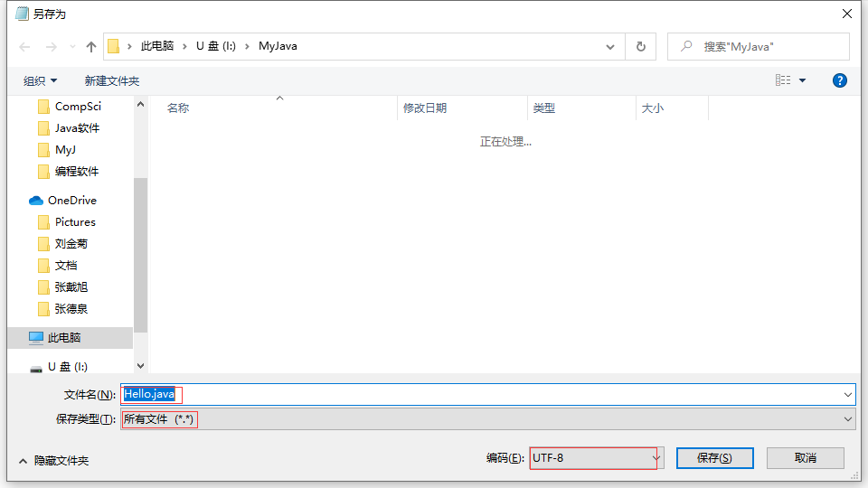The image size is (868, 488).
Task: Open the 张戴旭 folder
Action: click(71, 287)
